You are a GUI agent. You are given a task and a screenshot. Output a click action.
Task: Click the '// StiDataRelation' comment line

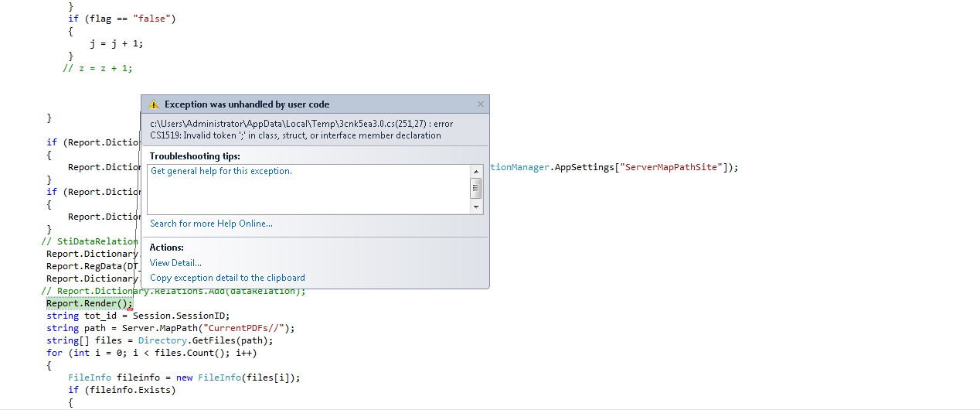point(90,241)
